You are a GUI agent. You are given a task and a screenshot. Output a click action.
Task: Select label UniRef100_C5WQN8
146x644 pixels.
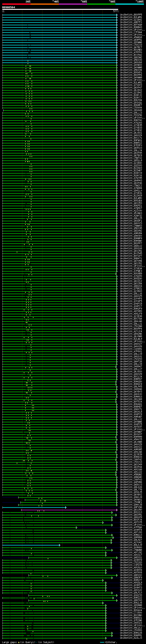coord(131,550)
